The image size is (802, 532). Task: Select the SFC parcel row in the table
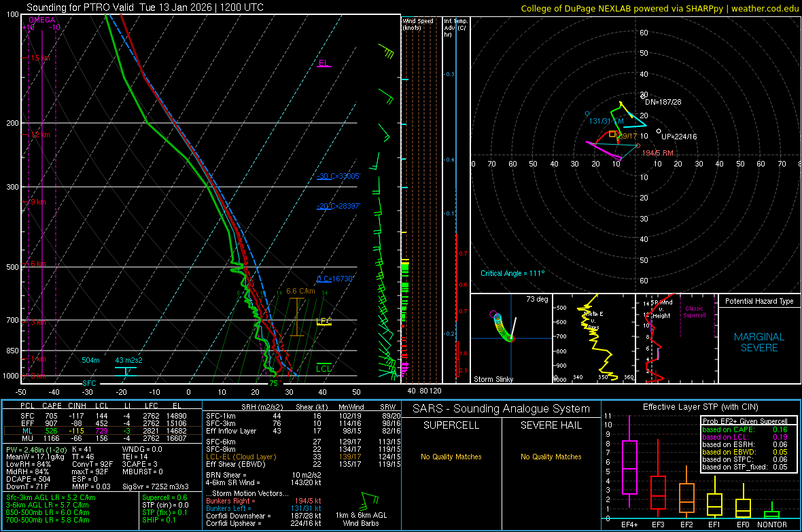coord(103,416)
